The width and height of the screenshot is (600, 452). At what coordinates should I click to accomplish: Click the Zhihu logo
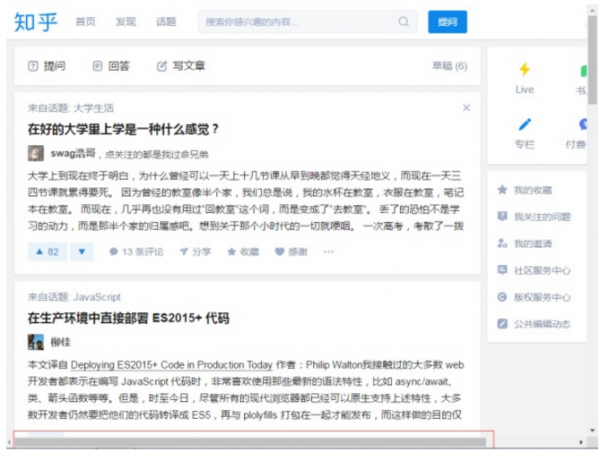click(x=37, y=22)
